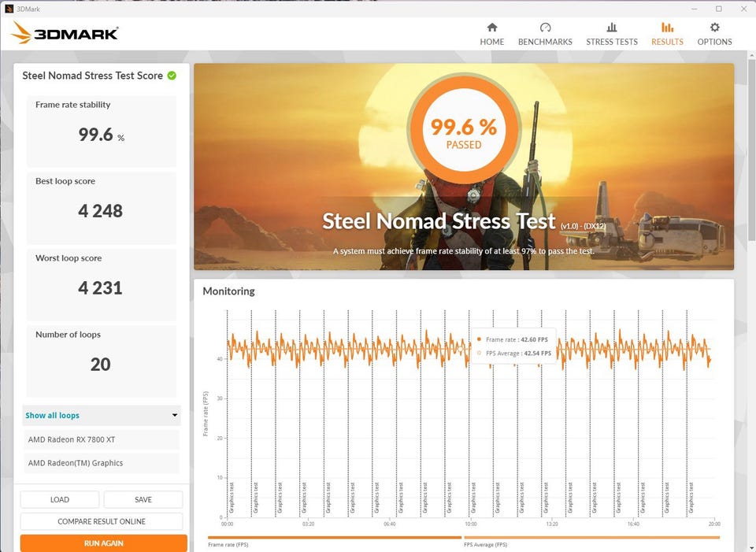The width and height of the screenshot is (756, 552).
Task: Select the AMD Radeon(TM) Graphics entry
Action: [x=102, y=463]
